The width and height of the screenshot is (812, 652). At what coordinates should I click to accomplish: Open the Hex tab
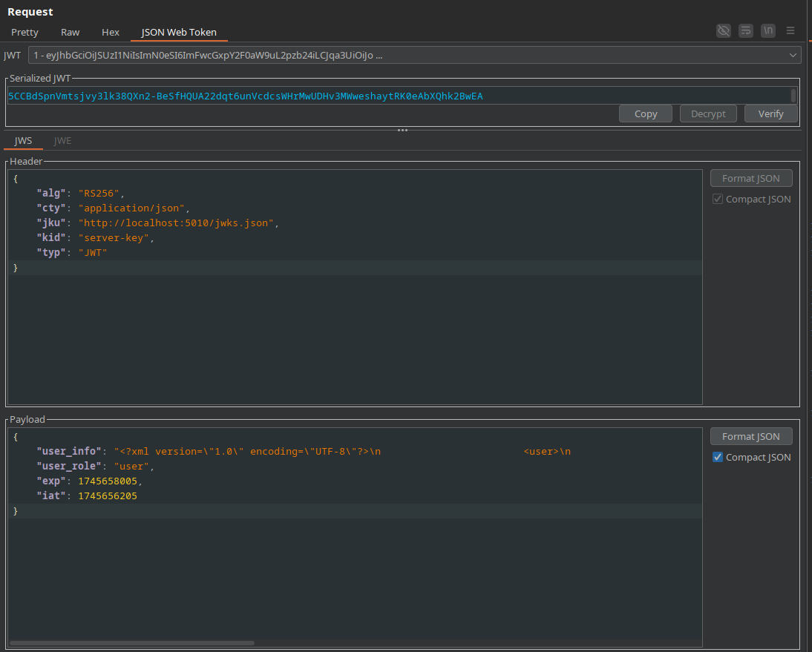[x=111, y=33]
